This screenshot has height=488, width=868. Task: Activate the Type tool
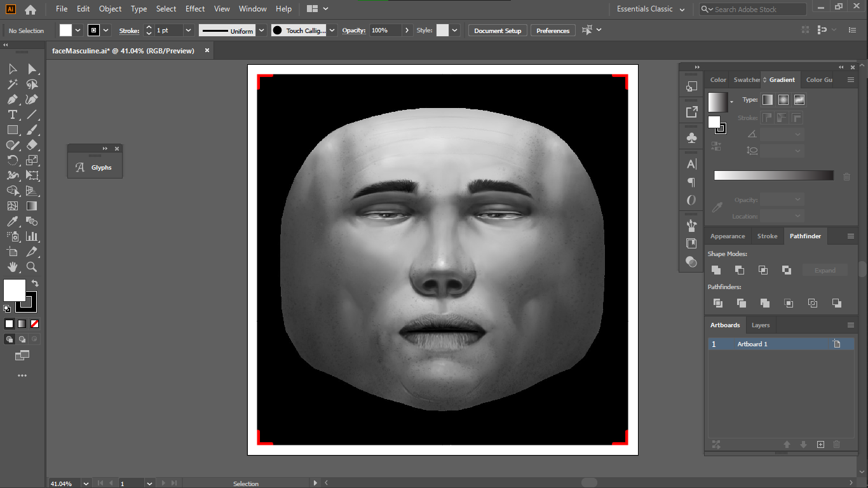click(x=13, y=114)
